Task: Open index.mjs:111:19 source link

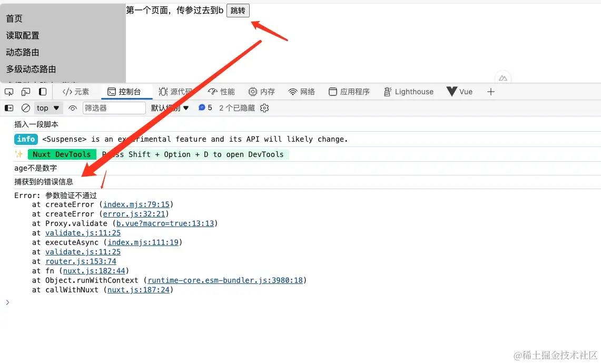Action: [x=143, y=242]
